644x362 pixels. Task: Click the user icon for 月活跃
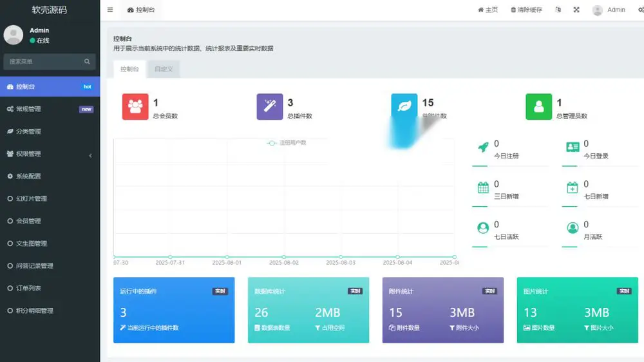click(x=573, y=228)
